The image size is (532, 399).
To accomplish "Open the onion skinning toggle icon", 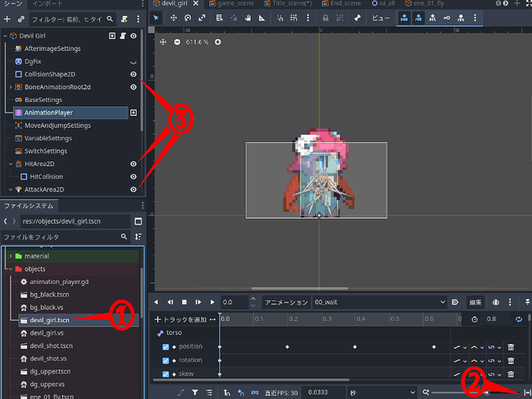I will [x=496, y=302].
